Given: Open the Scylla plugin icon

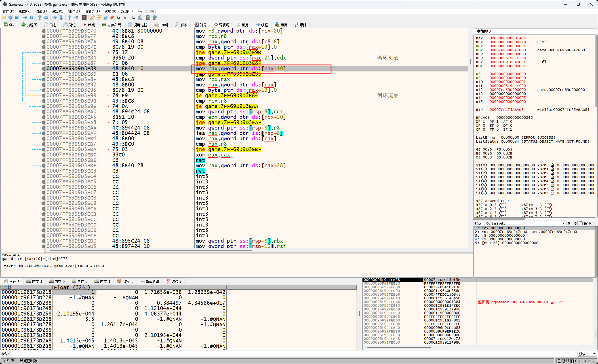Looking at the screenshot, I should click(x=84, y=18).
